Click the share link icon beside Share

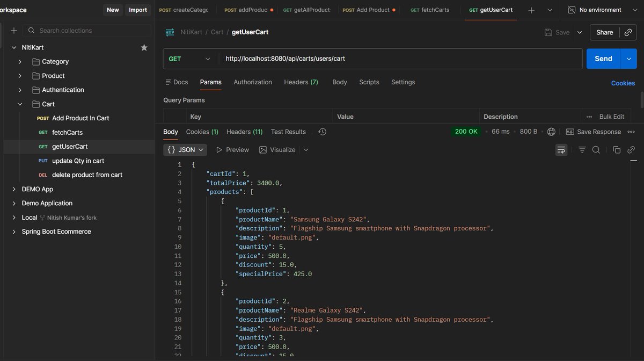(628, 32)
